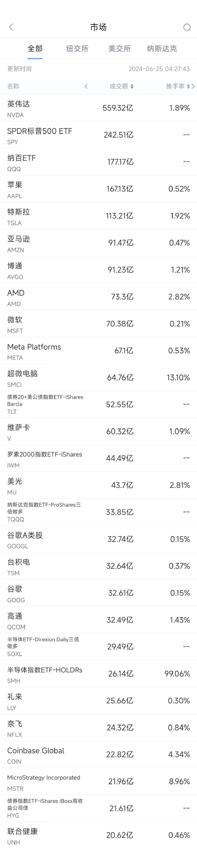197x868 pixels.
Task: Sort by 换手率 using its arrows
Action: tap(188, 86)
